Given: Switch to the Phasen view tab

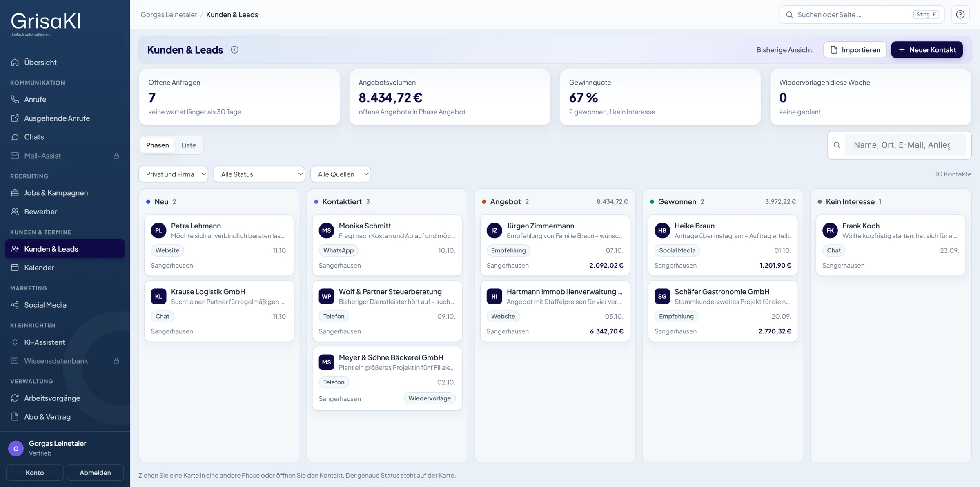Looking at the screenshot, I should click(157, 145).
